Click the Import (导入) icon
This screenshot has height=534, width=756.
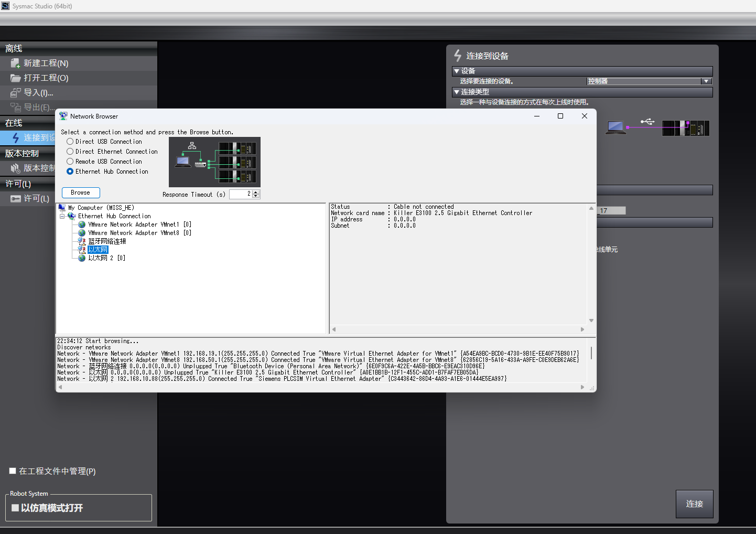pos(15,93)
